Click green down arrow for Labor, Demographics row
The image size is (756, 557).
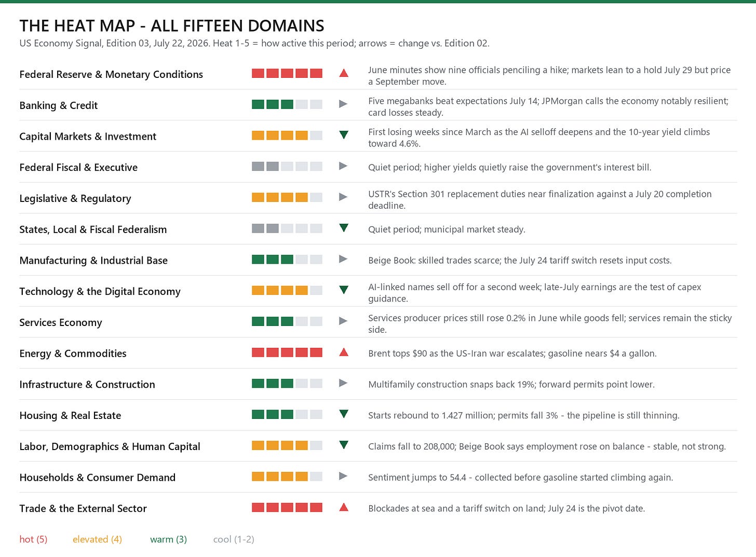tap(343, 445)
